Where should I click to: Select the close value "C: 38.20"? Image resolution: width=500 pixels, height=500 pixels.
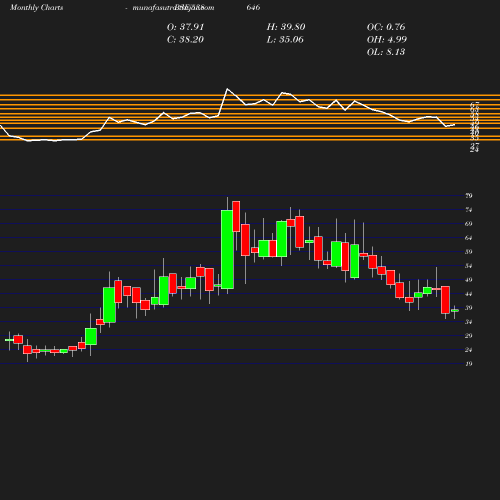(x=185, y=40)
